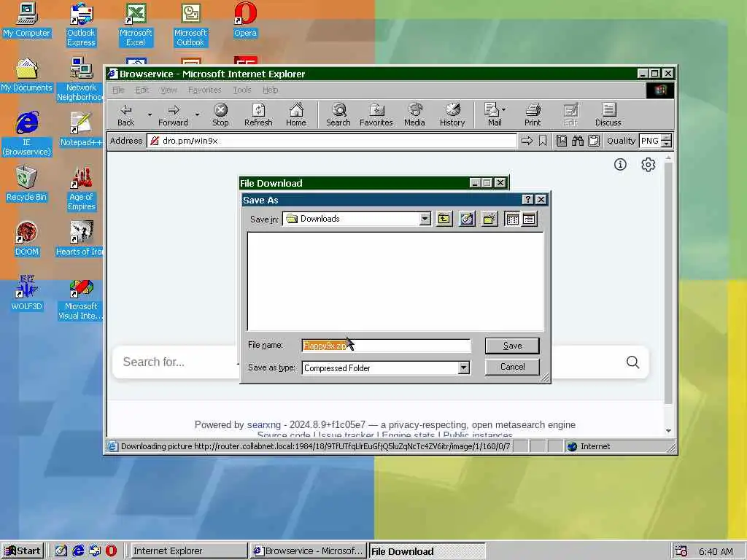This screenshot has height=560, width=747.
Task: Expand the Forward history dropdown arrow
Action: click(197, 114)
